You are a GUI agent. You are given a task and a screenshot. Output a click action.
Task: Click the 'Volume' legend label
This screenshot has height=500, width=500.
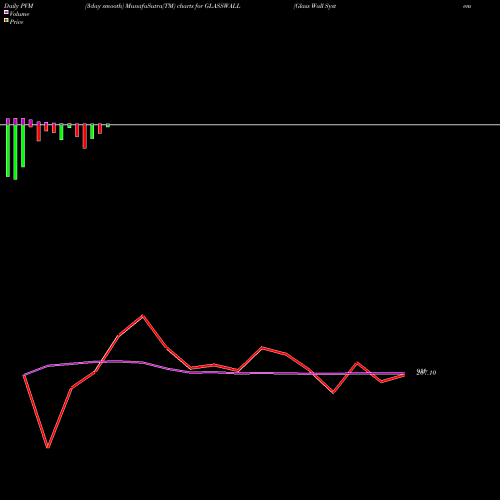coord(19,14)
